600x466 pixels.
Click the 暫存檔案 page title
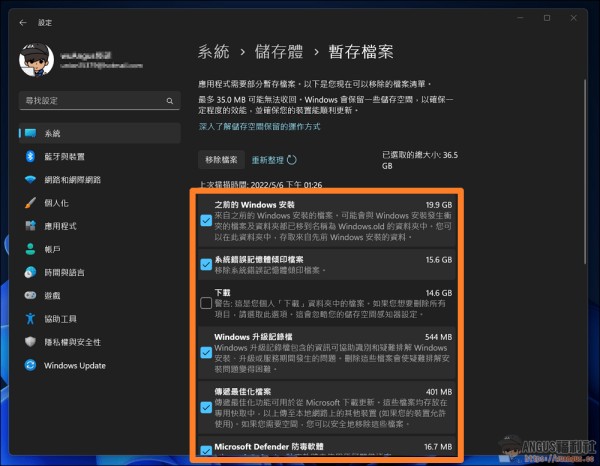(x=361, y=52)
